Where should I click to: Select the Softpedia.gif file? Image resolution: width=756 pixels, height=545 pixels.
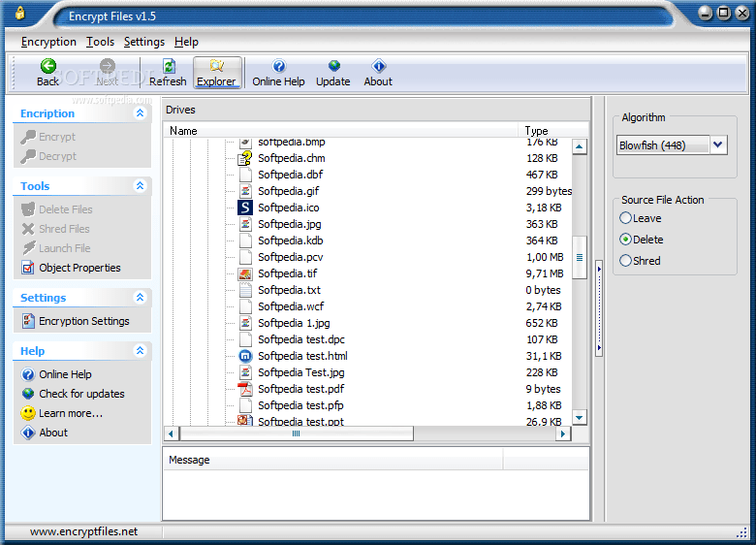[x=288, y=191]
